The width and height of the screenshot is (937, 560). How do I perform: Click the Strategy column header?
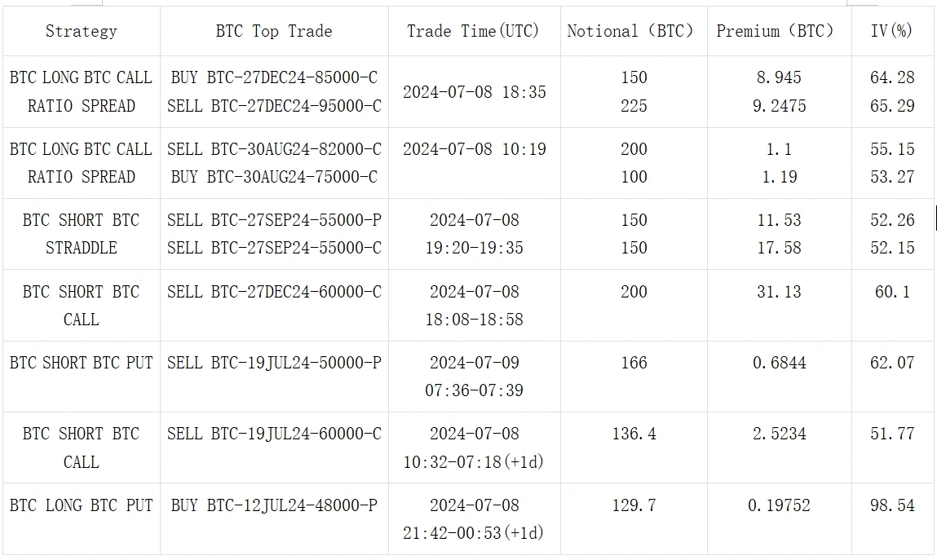click(x=81, y=31)
